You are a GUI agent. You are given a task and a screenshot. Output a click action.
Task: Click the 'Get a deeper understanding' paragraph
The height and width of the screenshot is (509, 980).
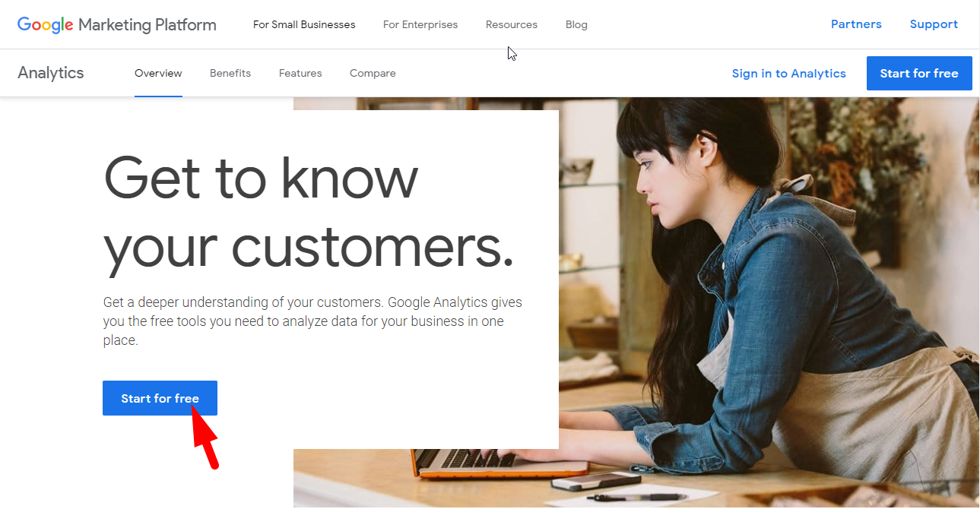coord(312,321)
